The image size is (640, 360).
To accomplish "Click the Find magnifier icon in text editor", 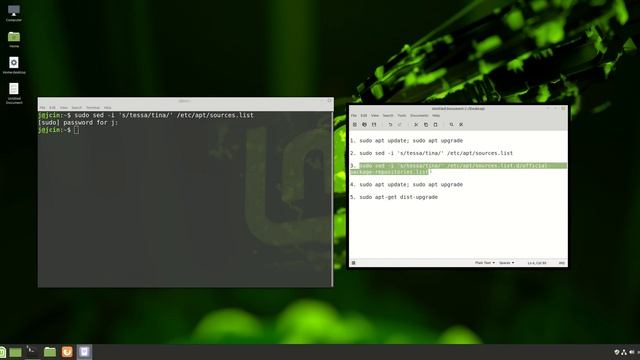I will [451, 124].
